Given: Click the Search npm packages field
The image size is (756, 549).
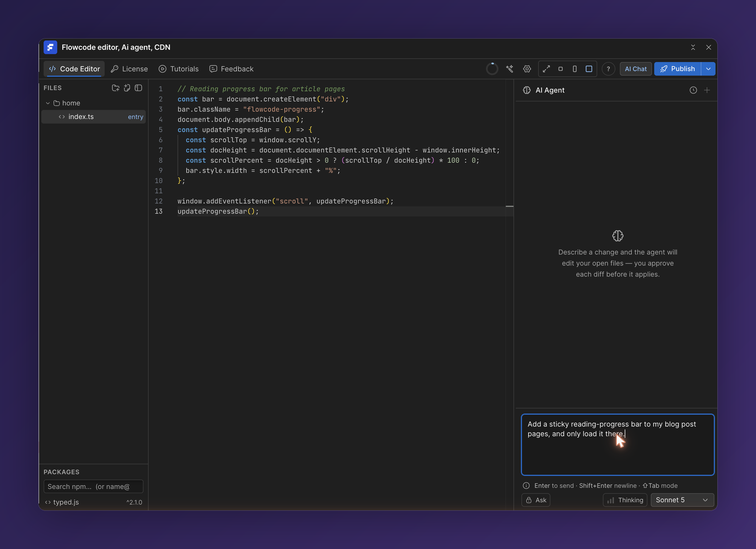Looking at the screenshot, I should pyautogui.click(x=93, y=487).
